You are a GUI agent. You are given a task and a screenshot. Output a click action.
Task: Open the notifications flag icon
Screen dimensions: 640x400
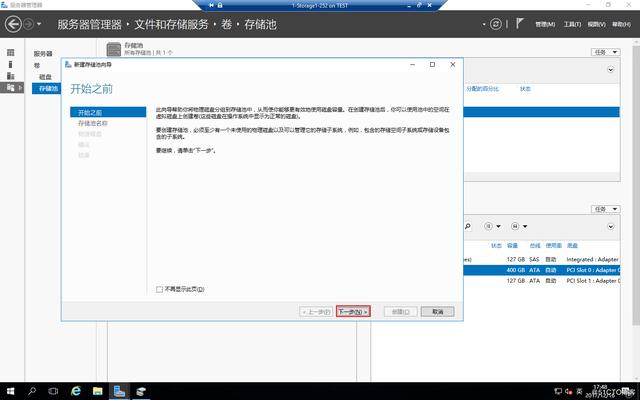click(x=519, y=24)
